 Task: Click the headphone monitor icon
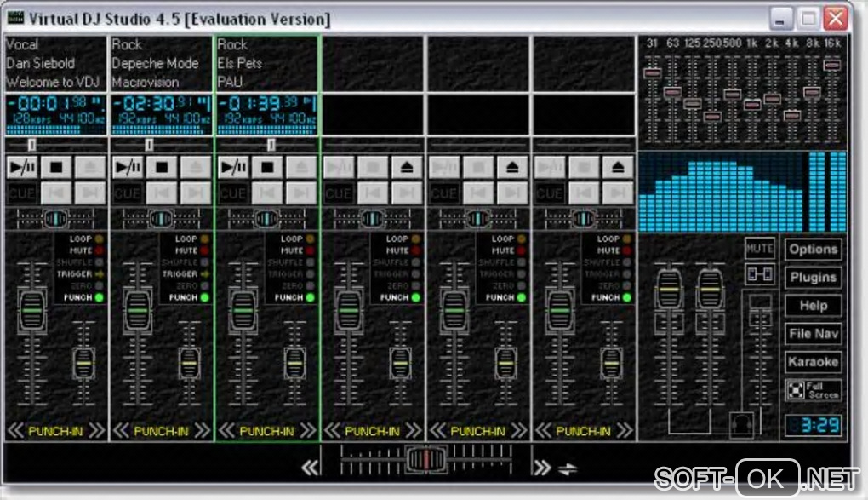pyautogui.click(x=742, y=424)
